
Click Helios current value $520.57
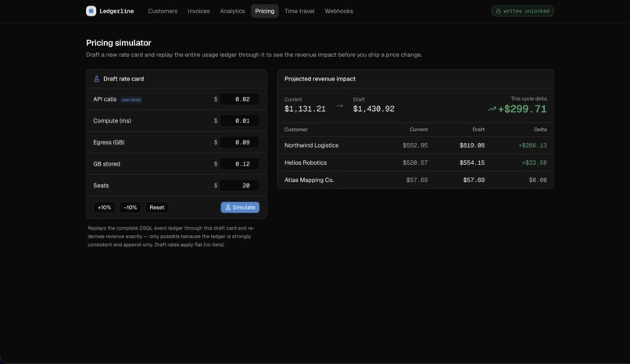[415, 162]
